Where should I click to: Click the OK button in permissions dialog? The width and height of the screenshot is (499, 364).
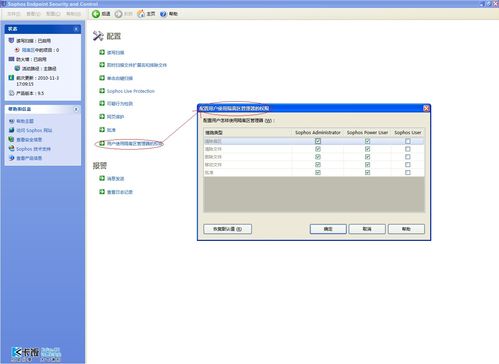[328, 229]
